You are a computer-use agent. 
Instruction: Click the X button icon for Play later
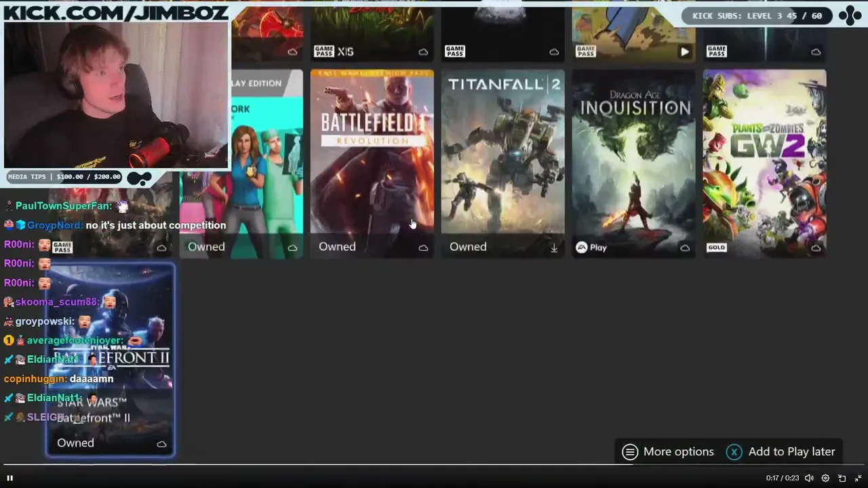pyautogui.click(x=734, y=451)
